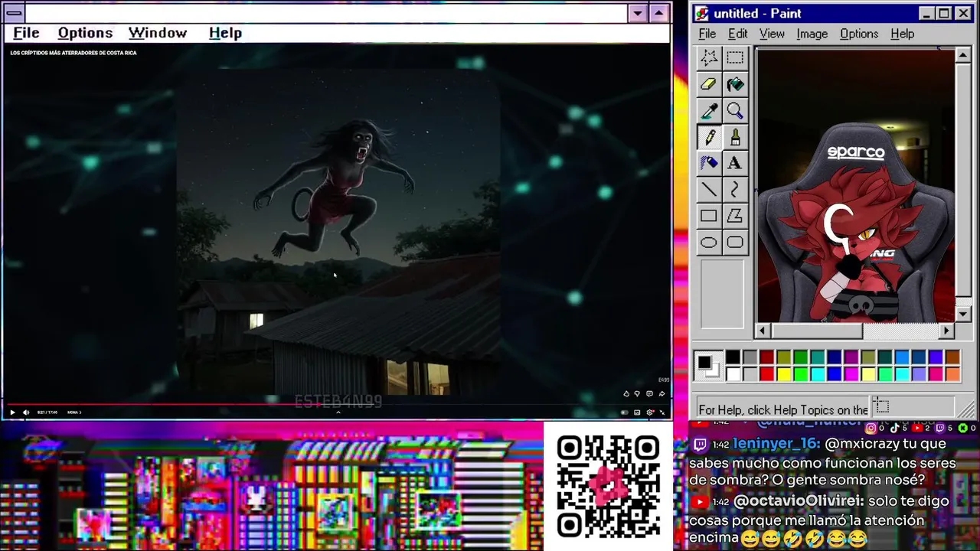The height and width of the screenshot is (551, 980).
Task: Select the black color in Paint palette
Action: [x=733, y=357]
